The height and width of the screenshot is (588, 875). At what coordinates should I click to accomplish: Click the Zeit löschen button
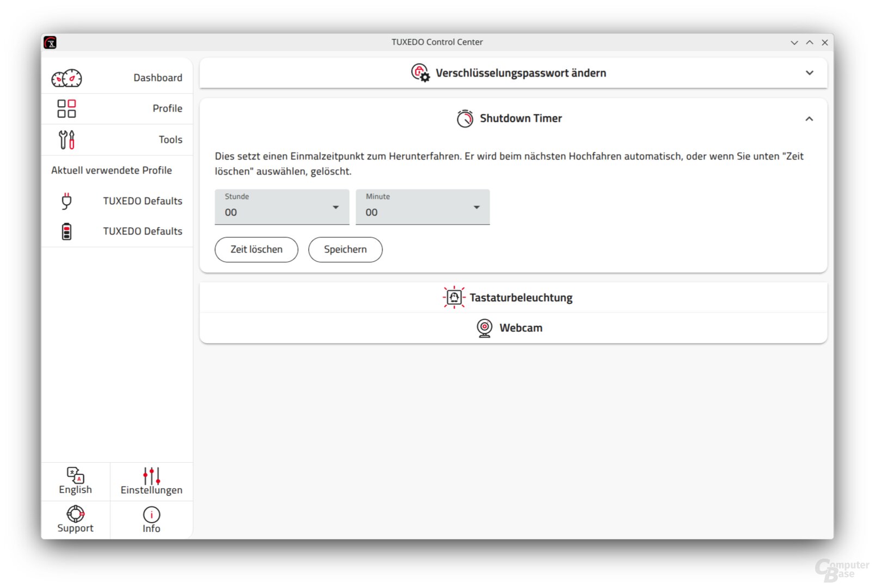[x=256, y=249]
